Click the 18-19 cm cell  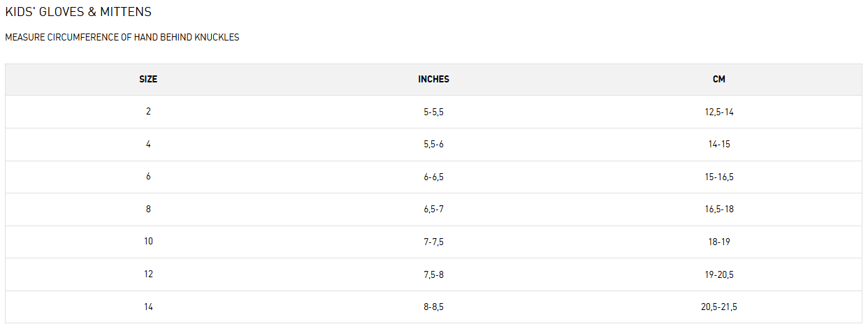coord(719,242)
